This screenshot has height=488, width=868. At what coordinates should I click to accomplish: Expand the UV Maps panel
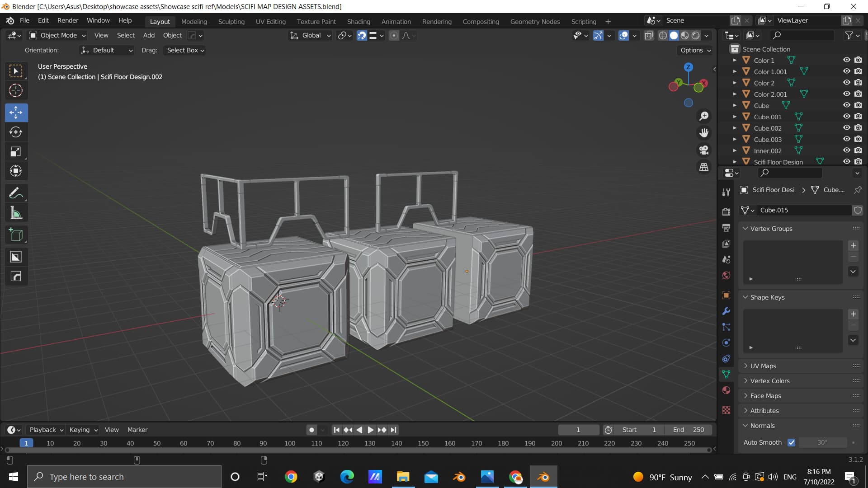point(763,366)
